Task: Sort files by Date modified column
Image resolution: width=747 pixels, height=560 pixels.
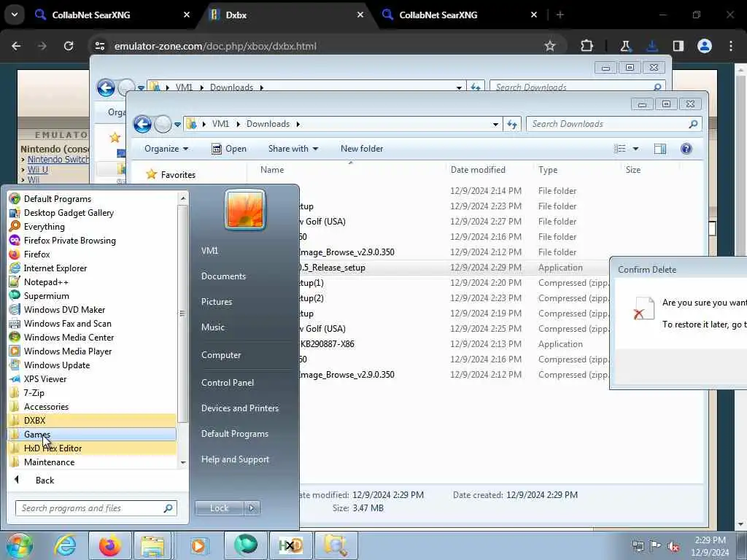Action: 478,170
